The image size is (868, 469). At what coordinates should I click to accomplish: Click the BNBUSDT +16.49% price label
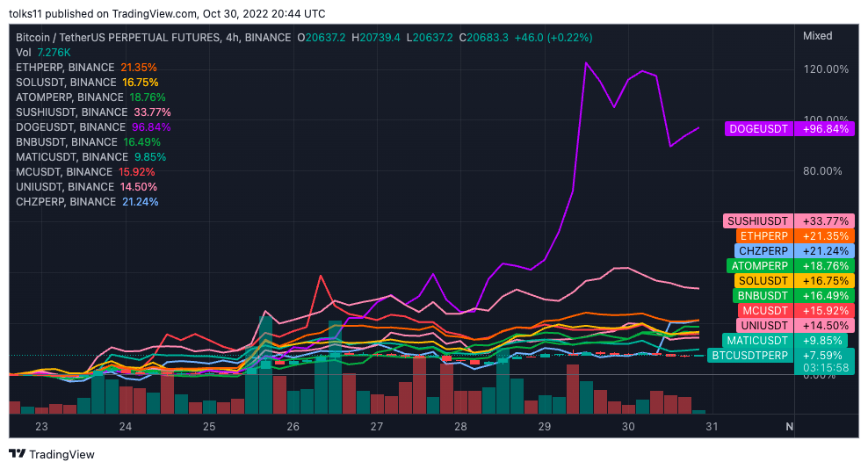(794, 296)
